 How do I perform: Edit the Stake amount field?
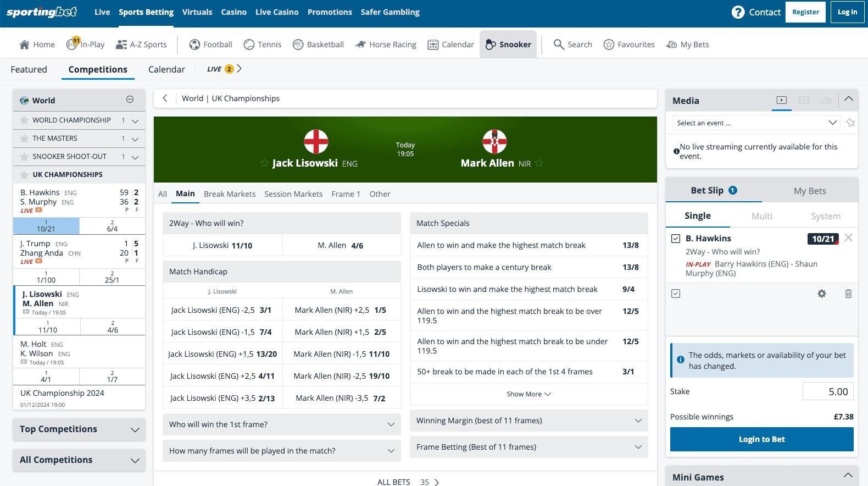pyautogui.click(x=828, y=391)
